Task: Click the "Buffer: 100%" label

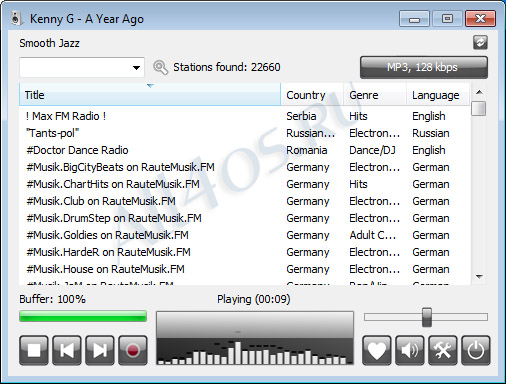Action: tap(52, 299)
